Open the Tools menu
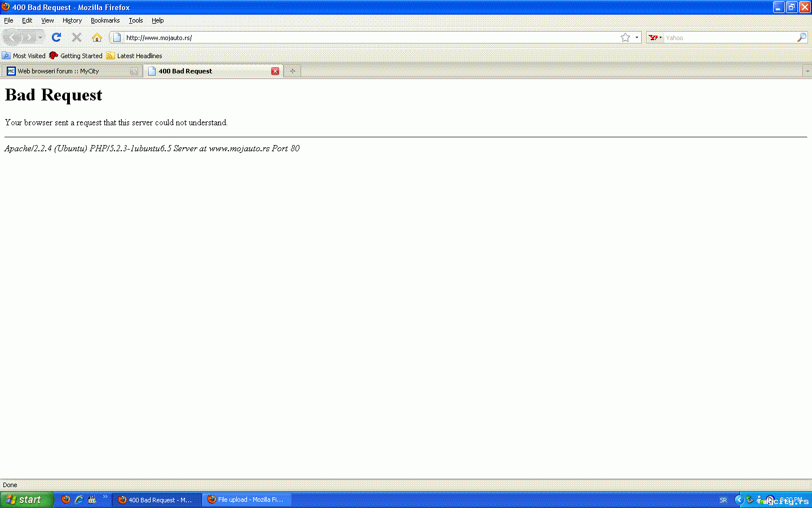812x508 pixels. [136, 20]
